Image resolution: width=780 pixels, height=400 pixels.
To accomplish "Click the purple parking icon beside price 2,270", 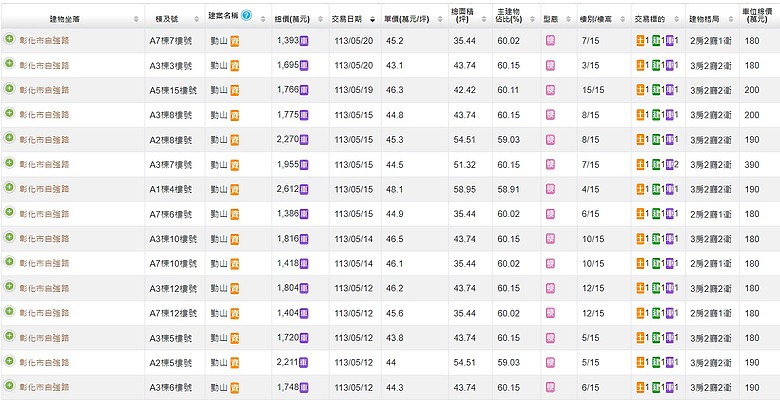I will pos(304,140).
